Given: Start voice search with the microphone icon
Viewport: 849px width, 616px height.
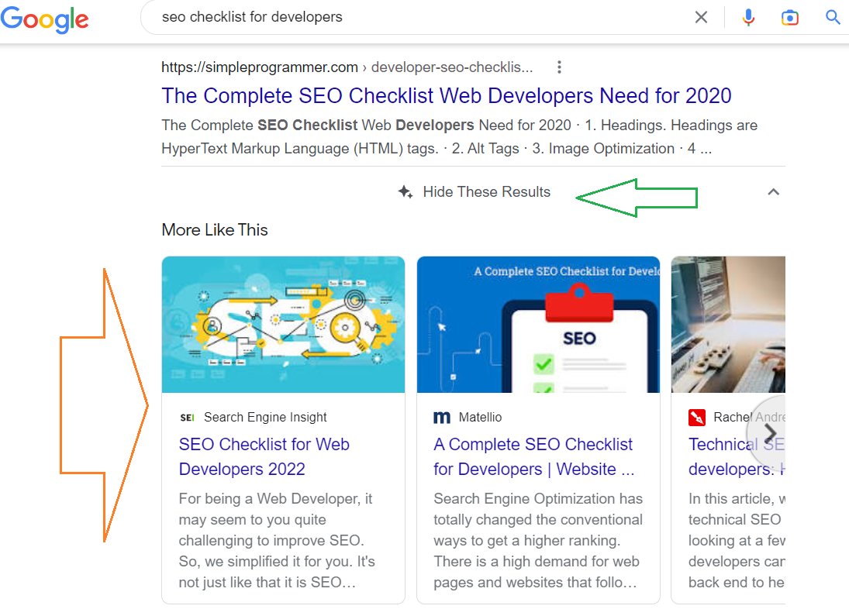Looking at the screenshot, I should click(748, 17).
